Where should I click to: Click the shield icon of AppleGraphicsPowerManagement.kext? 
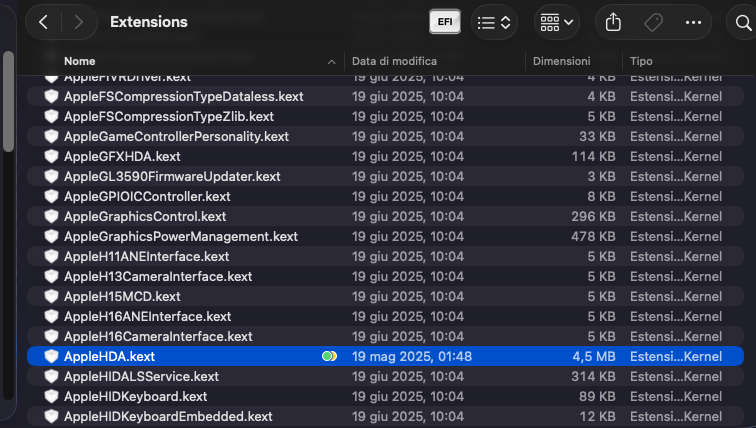pyautogui.click(x=51, y=237)
